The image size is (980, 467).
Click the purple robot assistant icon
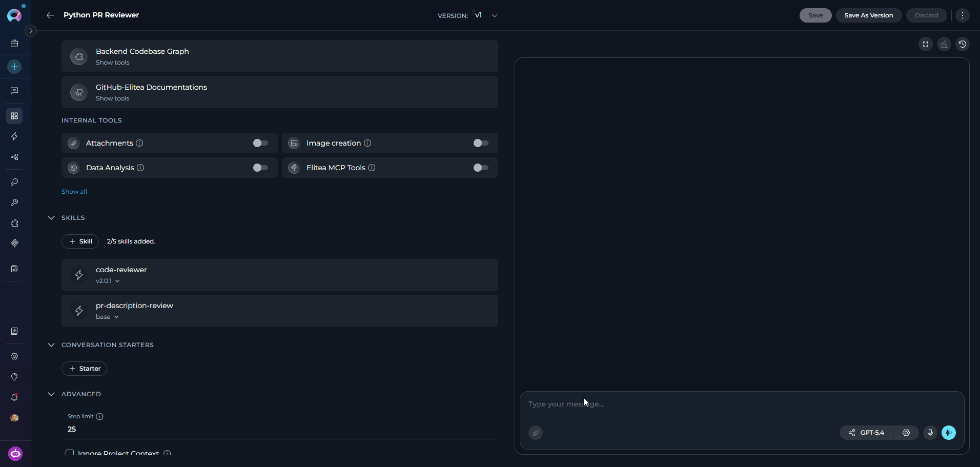(x=15, y=454)
